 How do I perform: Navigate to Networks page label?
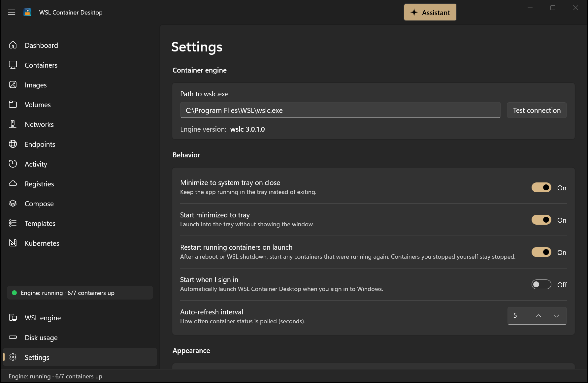click(x=39, y=124)
